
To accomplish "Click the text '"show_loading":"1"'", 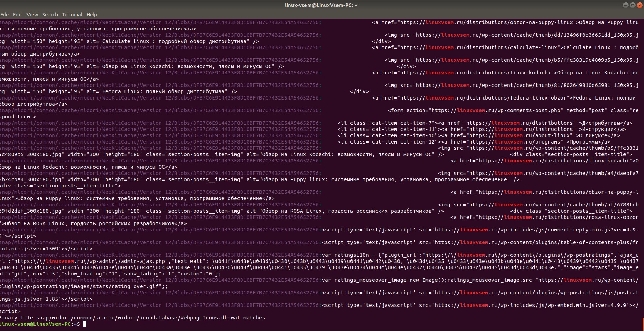I will (90, 274).
